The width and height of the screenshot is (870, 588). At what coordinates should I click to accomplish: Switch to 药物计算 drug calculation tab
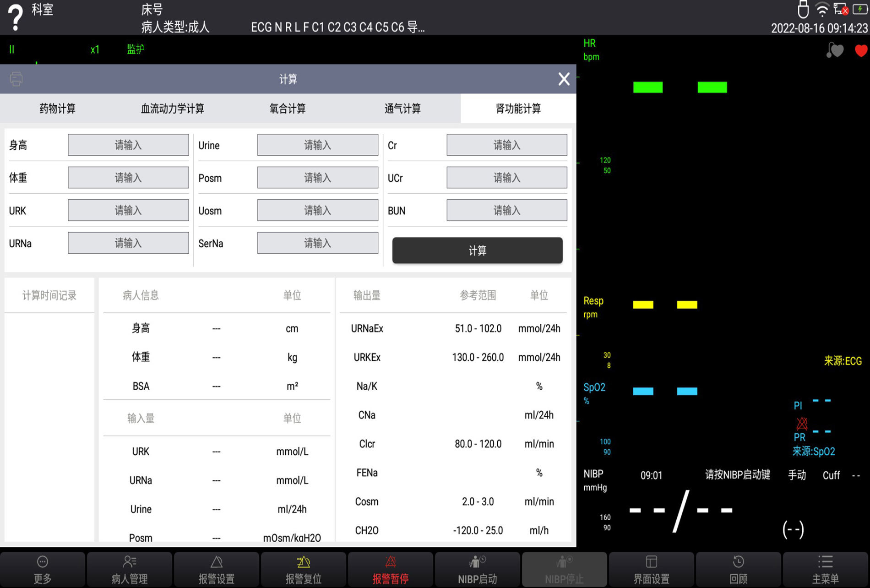[58, 109]
